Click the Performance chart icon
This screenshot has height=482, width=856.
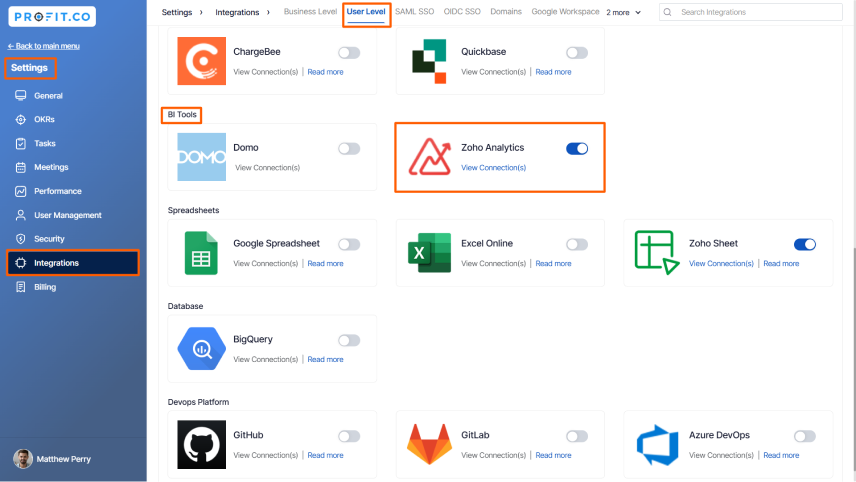pyautogui.click(x=21, y=191)
